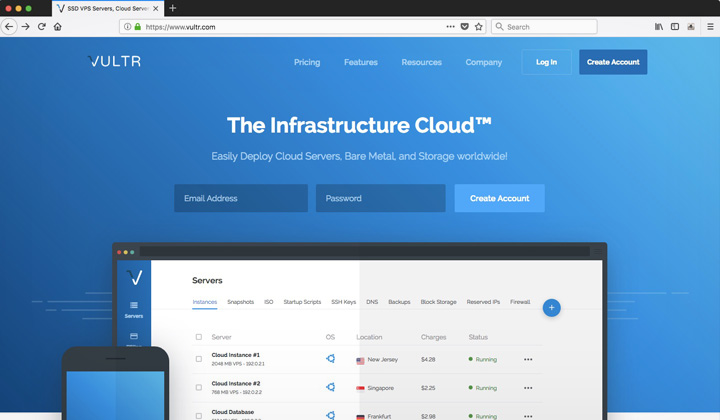Screen dimensions: 720x420
Task: Click the Frankfurt location text
Action: coord(379,416)
